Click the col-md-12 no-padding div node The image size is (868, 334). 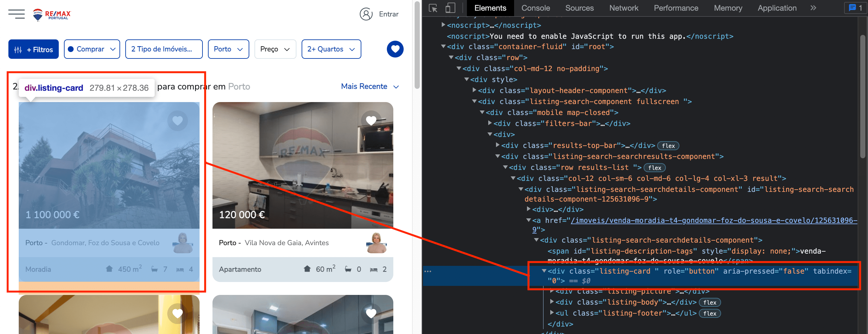pyautogui.click(x=535, y=68)
